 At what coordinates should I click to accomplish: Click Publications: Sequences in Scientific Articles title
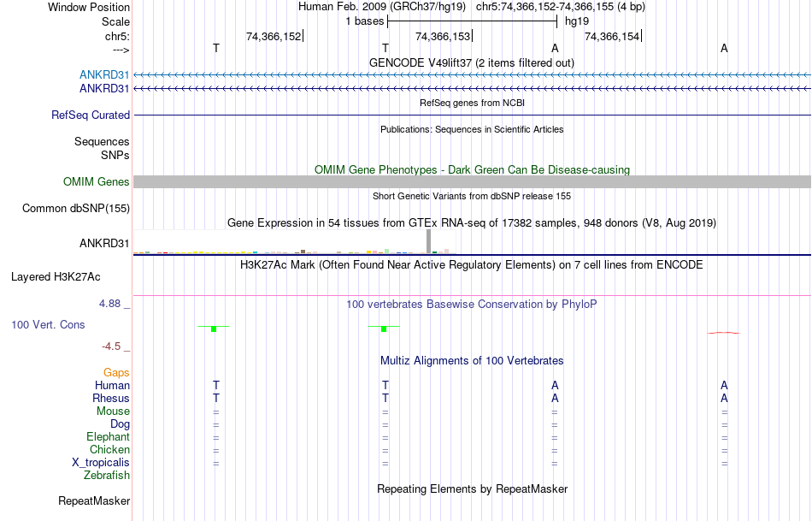(x=472, y=129)
